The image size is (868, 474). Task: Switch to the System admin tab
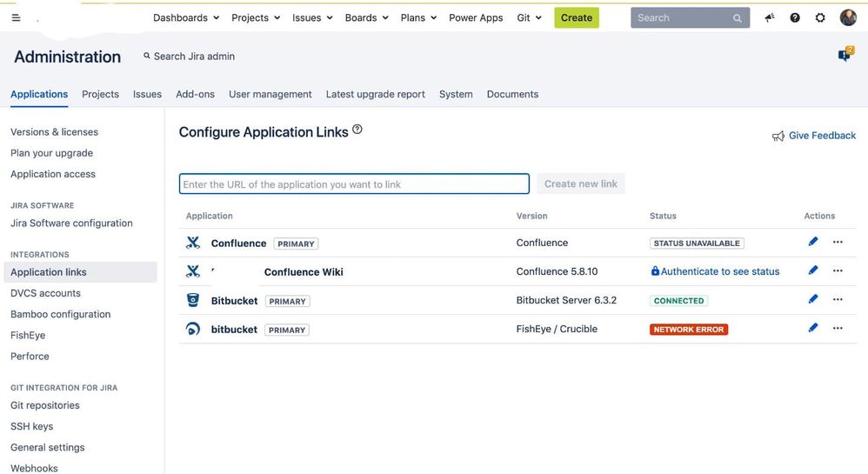click(456, 94)
